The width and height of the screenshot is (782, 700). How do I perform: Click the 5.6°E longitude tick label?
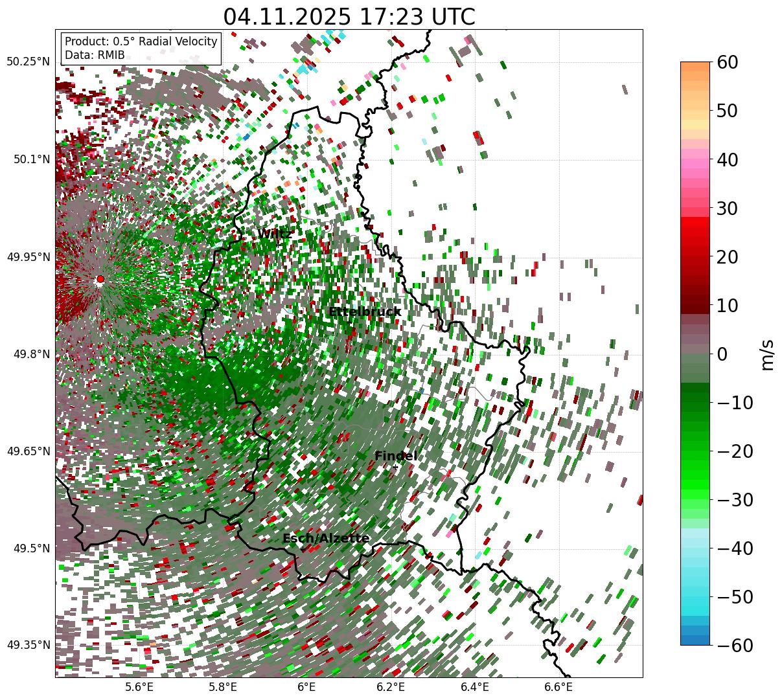[x=140, y=687]
